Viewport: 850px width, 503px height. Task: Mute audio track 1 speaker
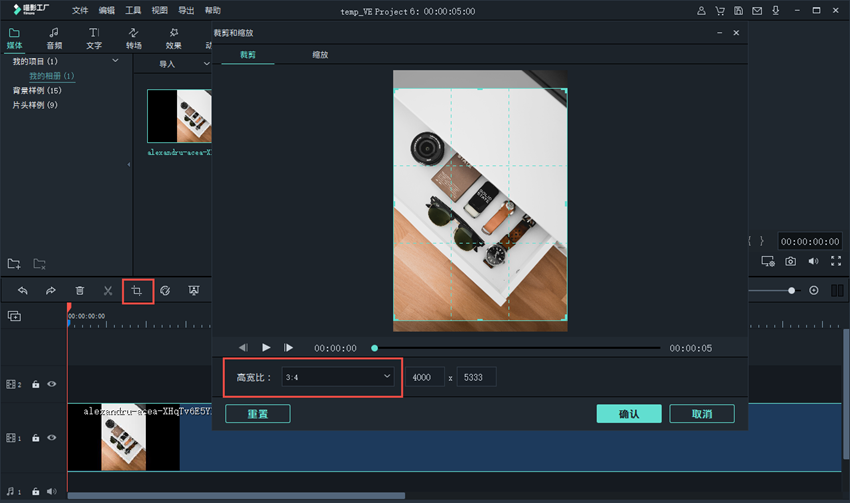(51, 492)
